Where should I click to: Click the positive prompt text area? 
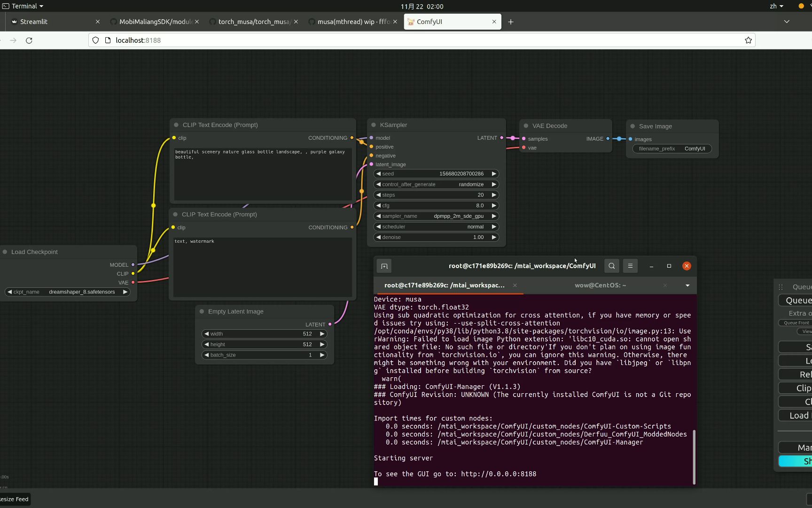263,174
